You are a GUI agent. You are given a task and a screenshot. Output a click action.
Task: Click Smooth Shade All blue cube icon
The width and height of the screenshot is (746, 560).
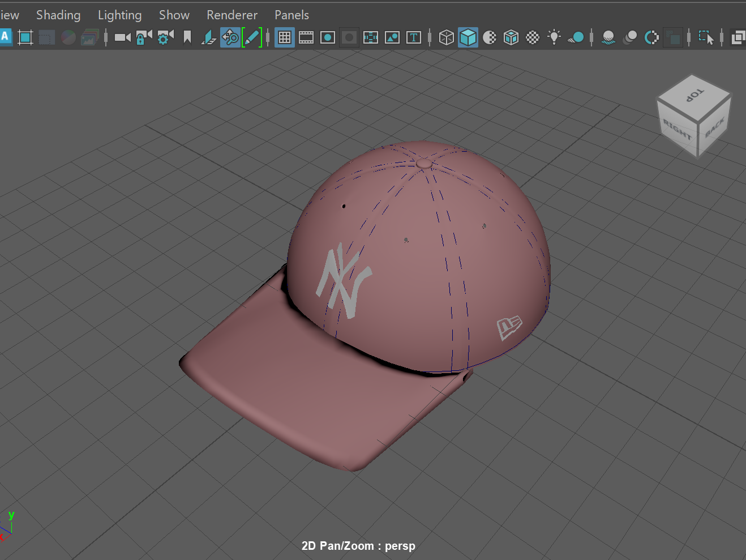pyautogui.click(x=468, y=37)
